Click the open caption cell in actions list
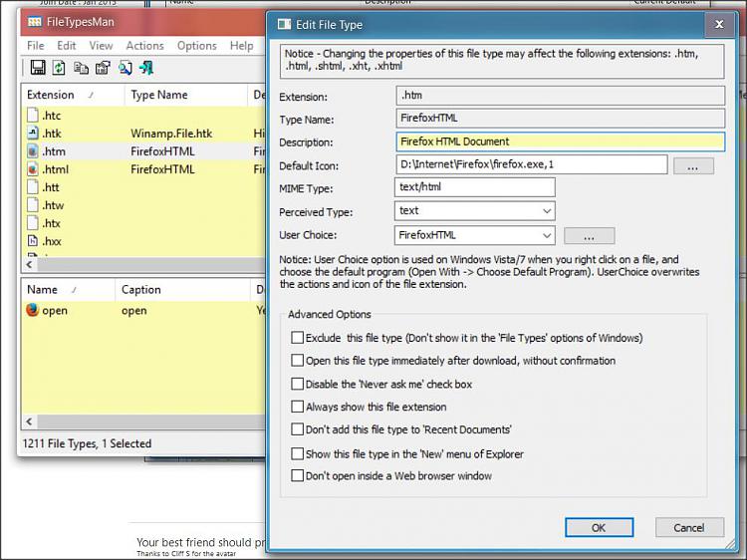 [134, 311]
